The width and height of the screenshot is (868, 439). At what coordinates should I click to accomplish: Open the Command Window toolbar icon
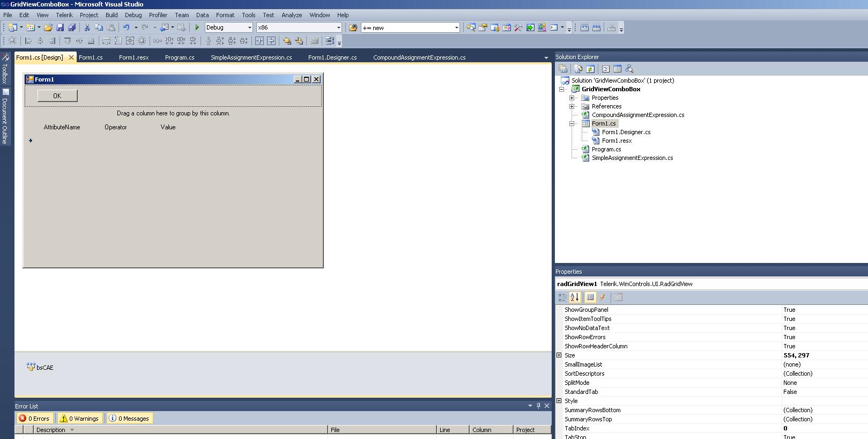click(x=554, y=27)
